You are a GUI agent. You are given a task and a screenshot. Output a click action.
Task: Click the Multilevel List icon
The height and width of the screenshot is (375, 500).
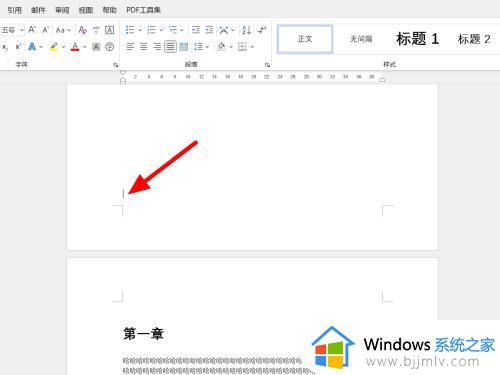point(173,30)
